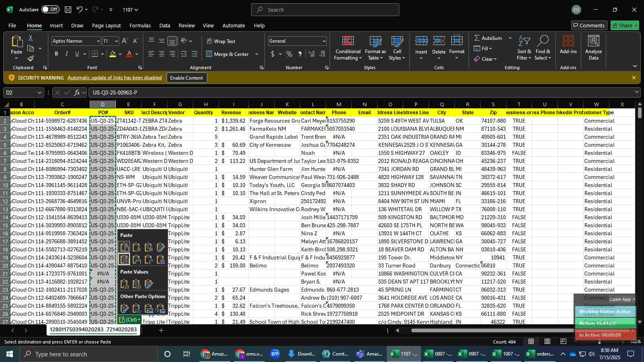Click Open App in overlay widget
The image size is (644, 362).
[x=622, y=299]
